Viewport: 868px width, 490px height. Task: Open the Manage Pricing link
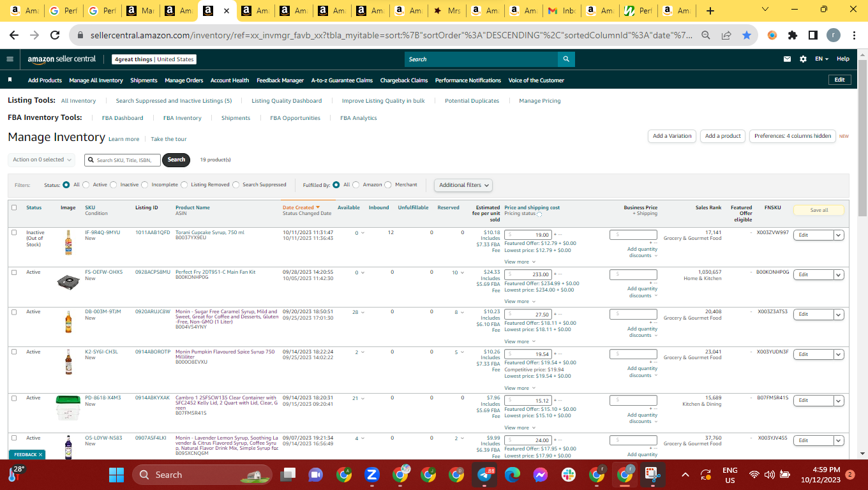point(540,101)
